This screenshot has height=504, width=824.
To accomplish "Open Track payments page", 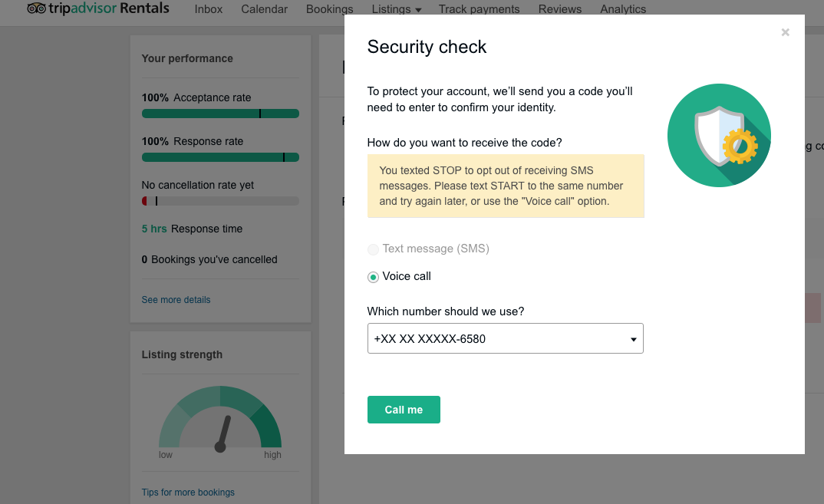I will tap(480, 9).
